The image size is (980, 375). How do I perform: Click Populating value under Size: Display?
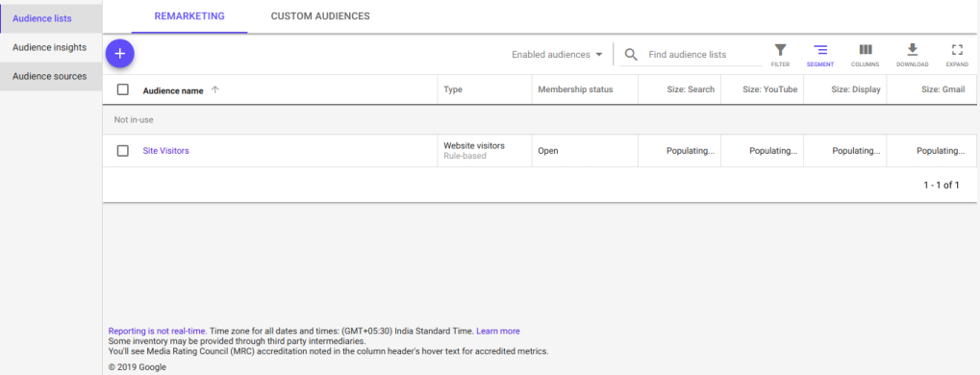(856, 151)
